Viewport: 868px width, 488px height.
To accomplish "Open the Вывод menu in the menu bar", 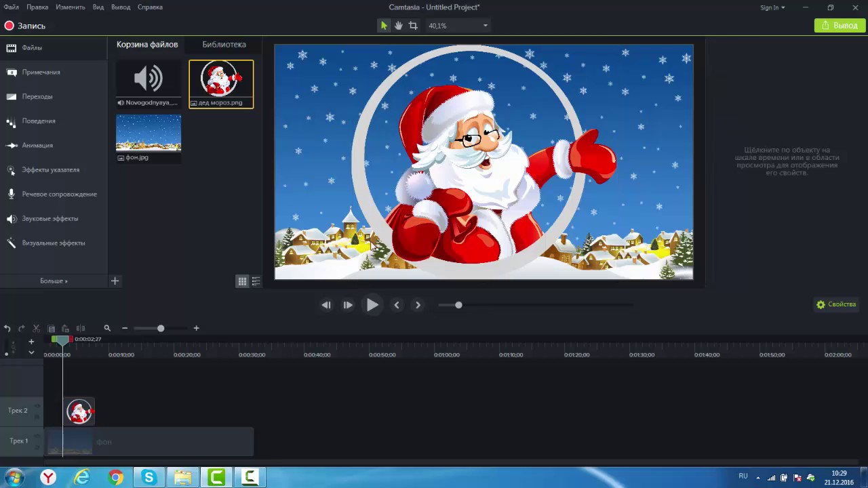I will [x=121, y=7].
